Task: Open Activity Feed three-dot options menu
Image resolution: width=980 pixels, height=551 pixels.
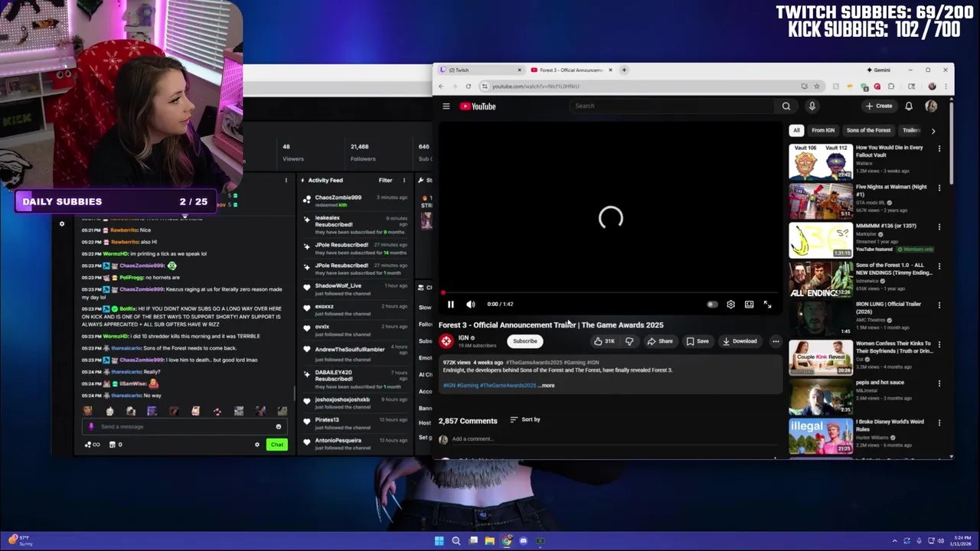Action: [404, 181]
